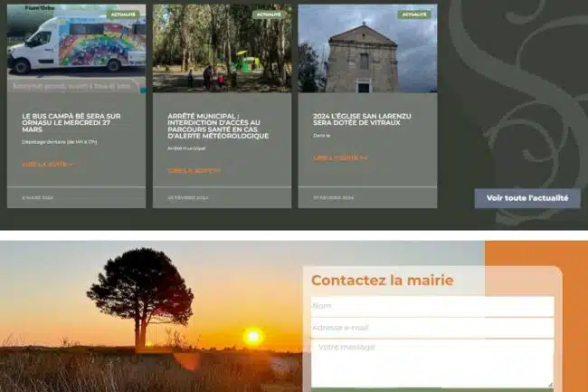588x392 pixels.
Task: Click 'Lire la suite' under bus article
Action: click(47, 164)
